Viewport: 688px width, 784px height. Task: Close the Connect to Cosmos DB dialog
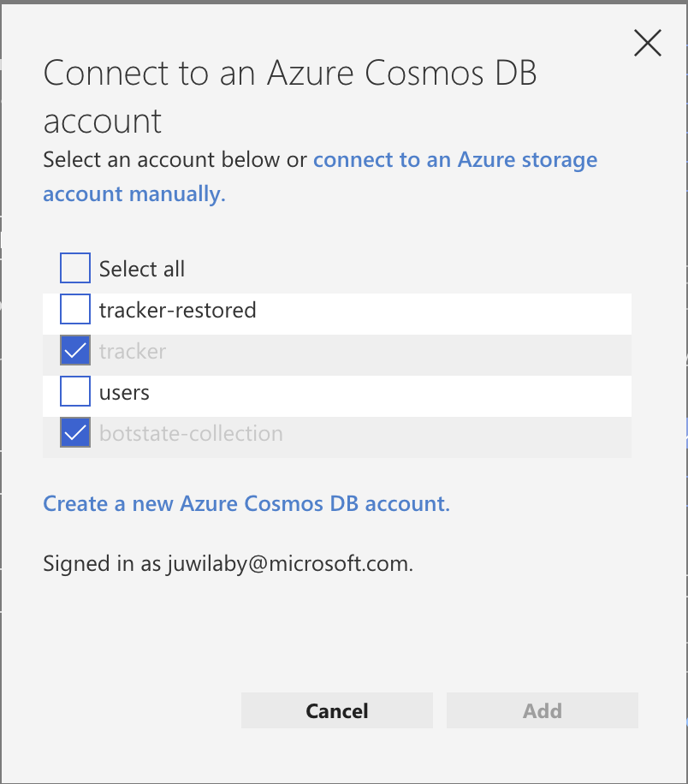[x=647, y=43]
